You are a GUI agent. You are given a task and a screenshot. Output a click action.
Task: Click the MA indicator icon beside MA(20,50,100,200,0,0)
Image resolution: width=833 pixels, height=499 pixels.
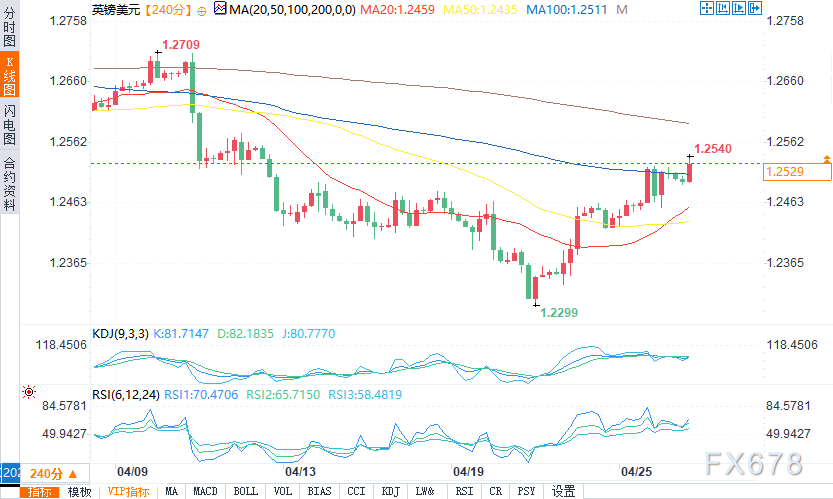[x=220, y=8]
